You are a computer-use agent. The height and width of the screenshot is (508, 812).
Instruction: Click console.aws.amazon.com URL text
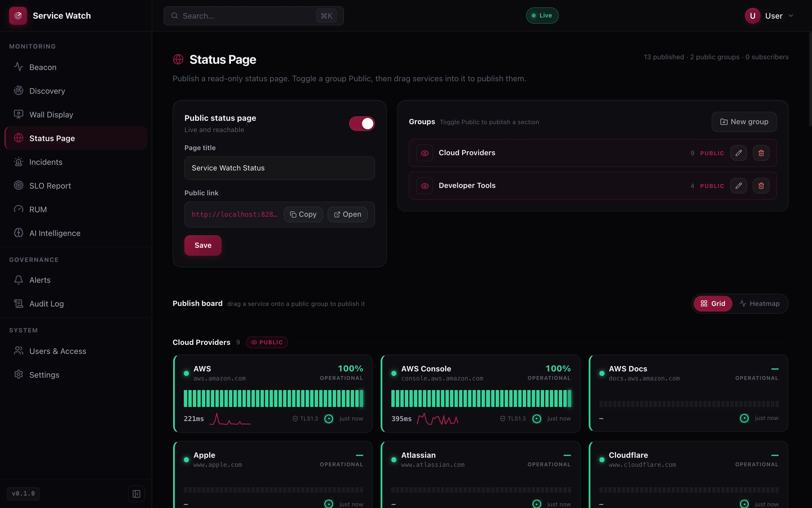(442, 378)
